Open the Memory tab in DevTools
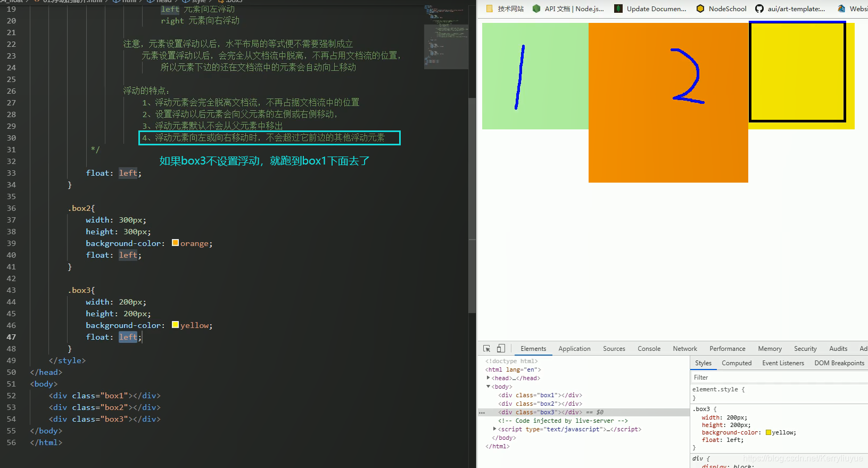Screen dimensions: 868x468 coord(770,349)
